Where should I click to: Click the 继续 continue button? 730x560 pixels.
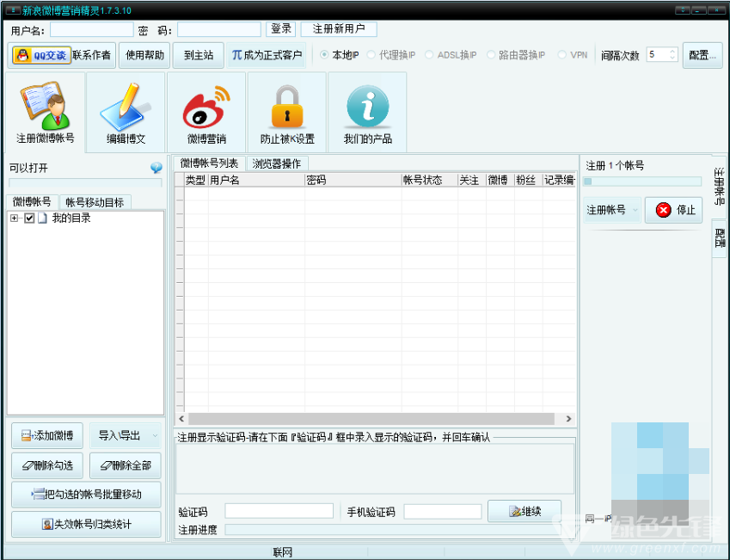[x=524, y=512]
